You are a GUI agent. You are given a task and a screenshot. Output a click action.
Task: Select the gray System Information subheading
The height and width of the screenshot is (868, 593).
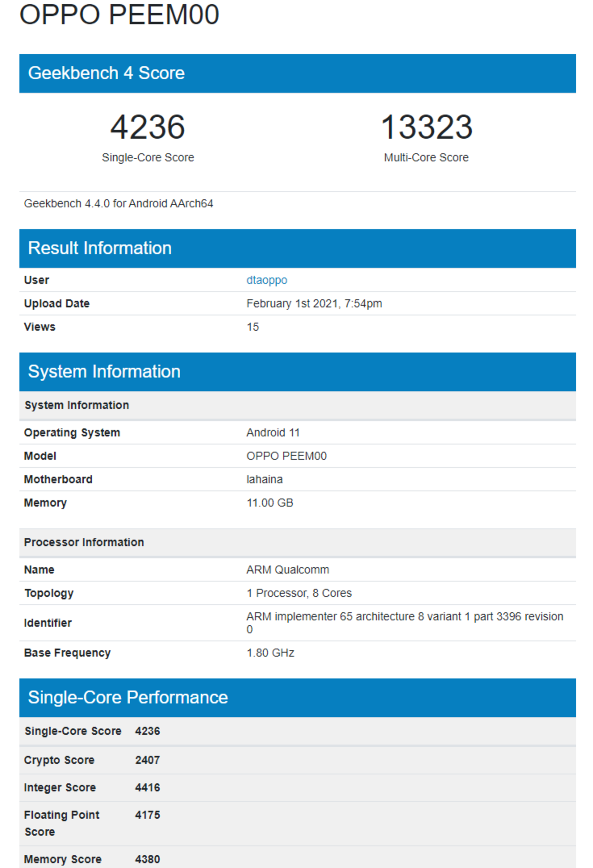(x=77, y=405)
